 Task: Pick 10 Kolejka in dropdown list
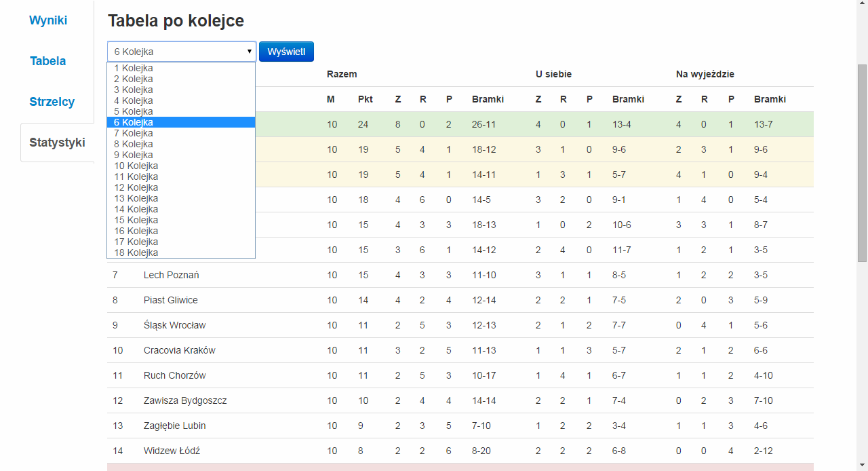click(x=136, y=166)
